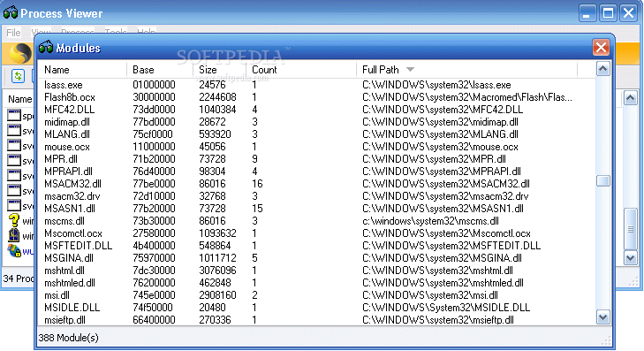Image resolution: width=644 pixels, height=351 pixels.
Task: Select the MPRAPI.dll module
Action: [x=68, y=172]
